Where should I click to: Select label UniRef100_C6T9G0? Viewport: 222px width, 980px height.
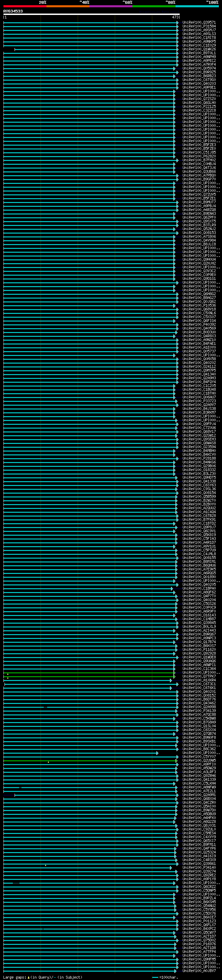199,80
